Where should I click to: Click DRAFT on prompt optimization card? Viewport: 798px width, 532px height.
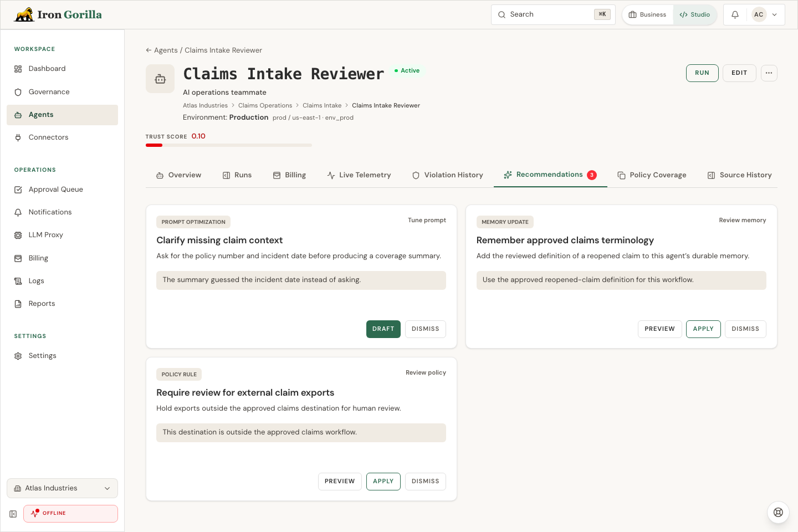pyautogui.click(x=383, y=329)
